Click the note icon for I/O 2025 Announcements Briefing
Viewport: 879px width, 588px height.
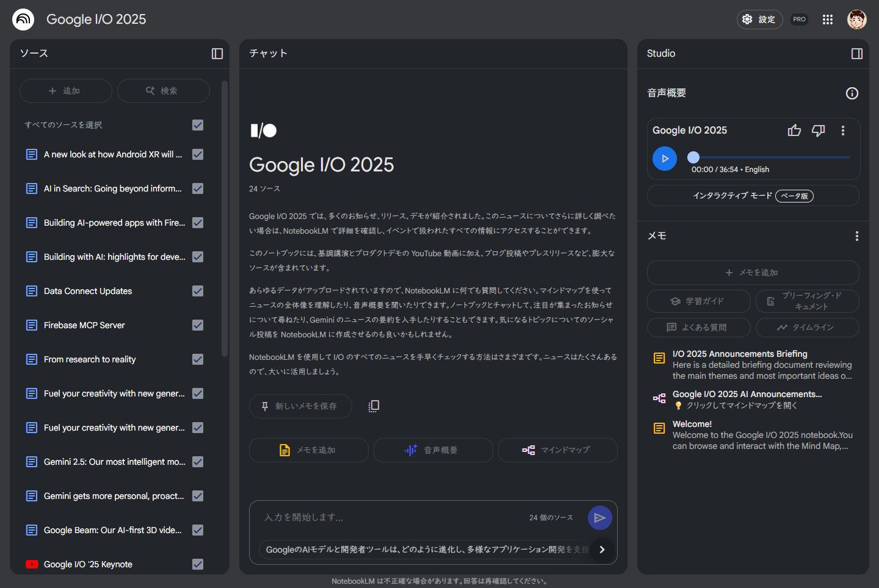point(659,359)
